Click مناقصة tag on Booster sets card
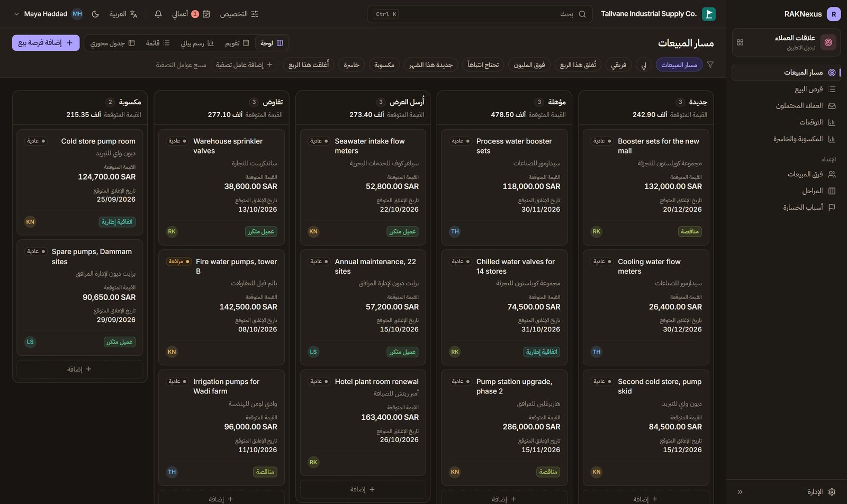The width and height of the screenshot is (847, 504). (690, 231)
